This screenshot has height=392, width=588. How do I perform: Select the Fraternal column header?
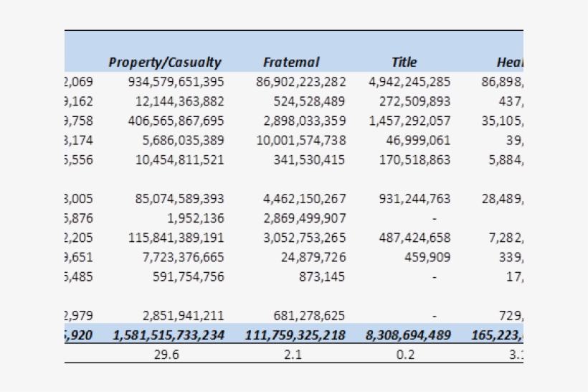point(291,62)
